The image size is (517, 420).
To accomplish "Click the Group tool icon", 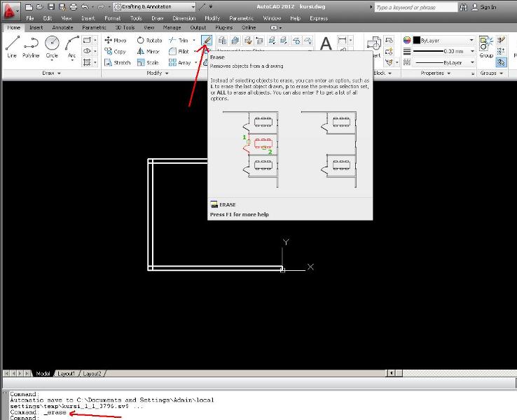I will point(486,46).
